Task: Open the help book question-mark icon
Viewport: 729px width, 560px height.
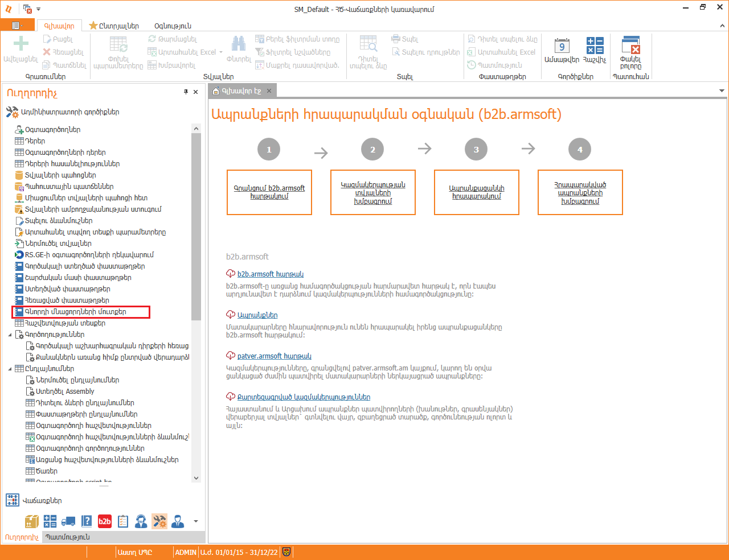Action: point(87,521)
